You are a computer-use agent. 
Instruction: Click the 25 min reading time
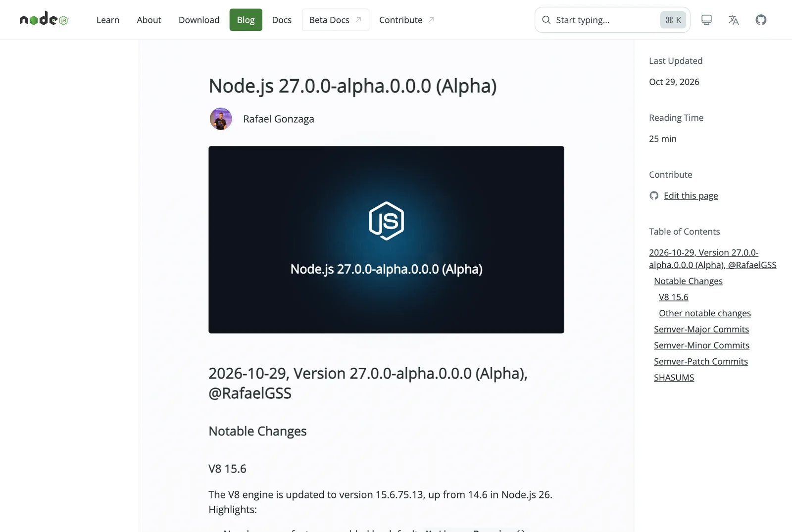[663, 139]
